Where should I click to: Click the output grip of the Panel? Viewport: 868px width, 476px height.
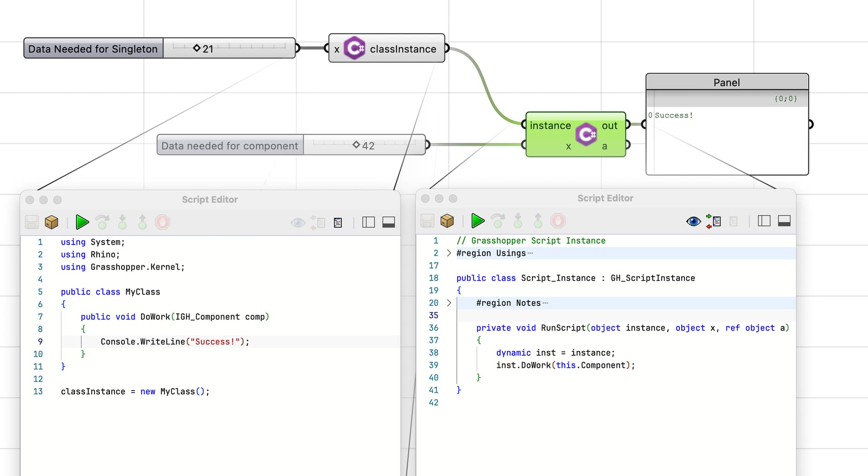[x=811, y=124]
